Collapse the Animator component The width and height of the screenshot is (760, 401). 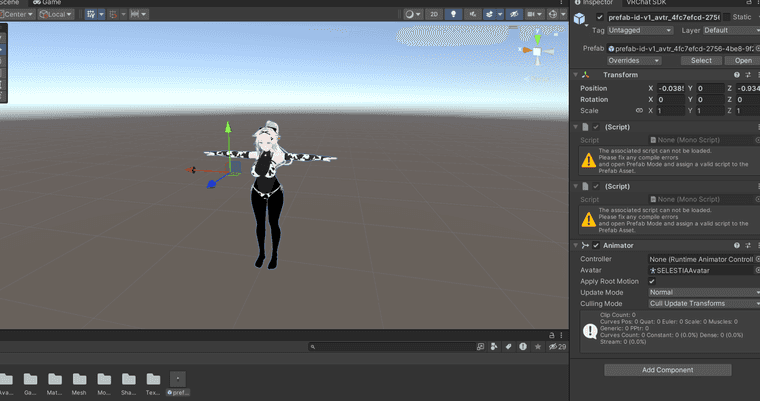click(x=576, y=245)
